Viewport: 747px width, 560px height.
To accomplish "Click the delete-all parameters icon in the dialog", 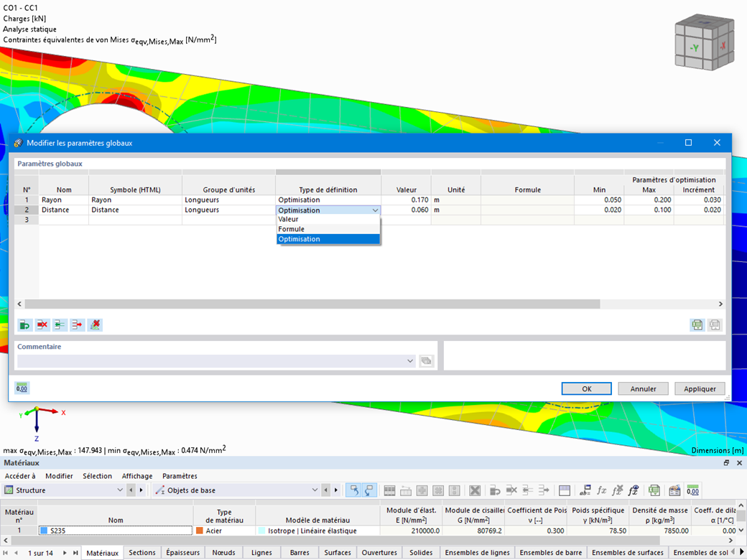I will (95, 325).
